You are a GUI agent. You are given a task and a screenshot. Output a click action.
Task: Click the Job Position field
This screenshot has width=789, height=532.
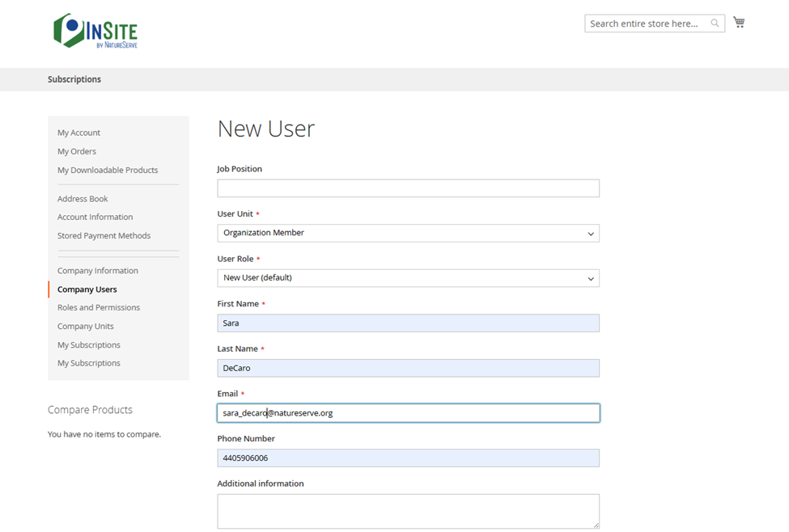click(408, 188)
